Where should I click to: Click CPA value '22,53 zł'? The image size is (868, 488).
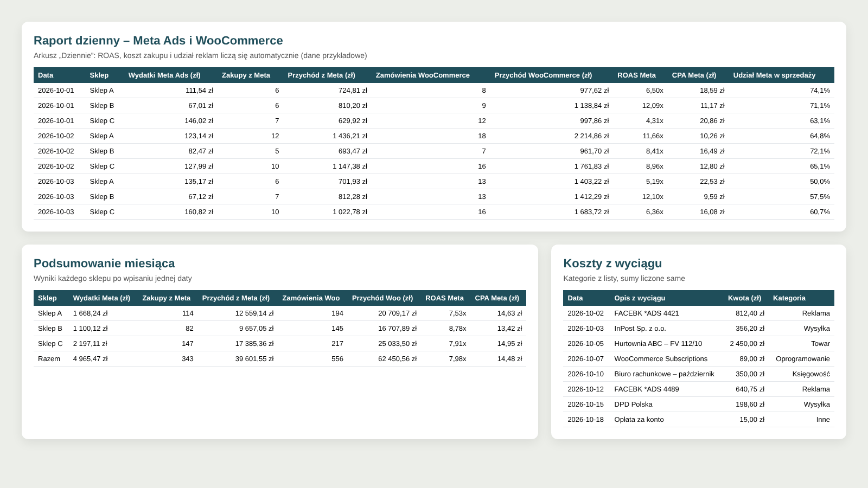[712, 182]
